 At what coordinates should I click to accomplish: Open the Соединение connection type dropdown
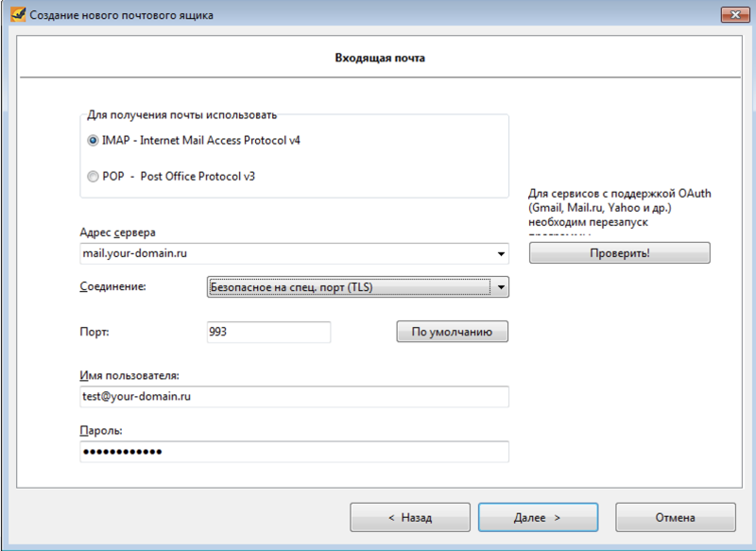click(x=357, y=287)
